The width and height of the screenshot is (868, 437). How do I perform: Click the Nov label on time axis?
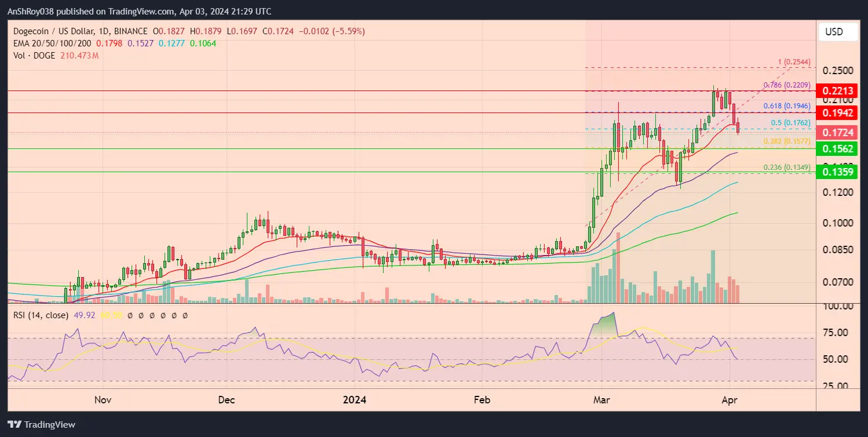coord(103,400)
